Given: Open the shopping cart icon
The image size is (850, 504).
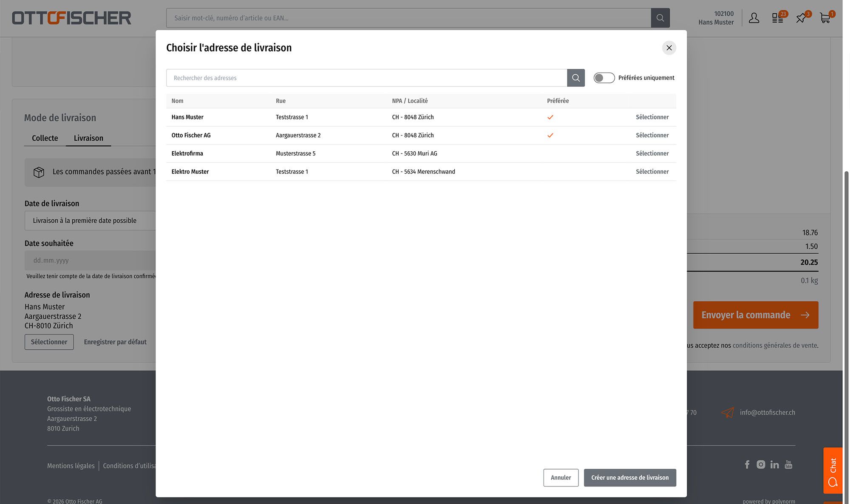Looking at the screenshot, I should coord(825,18).
